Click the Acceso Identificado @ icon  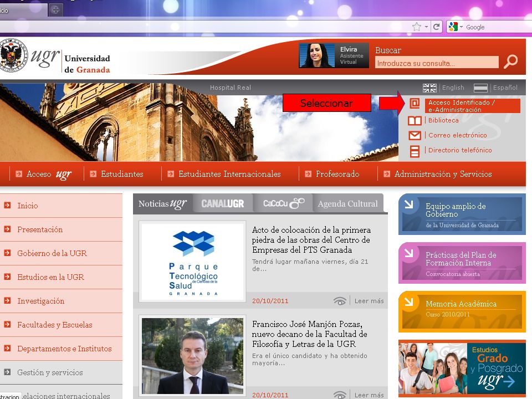pyautogui.click(x=415, y=103)
